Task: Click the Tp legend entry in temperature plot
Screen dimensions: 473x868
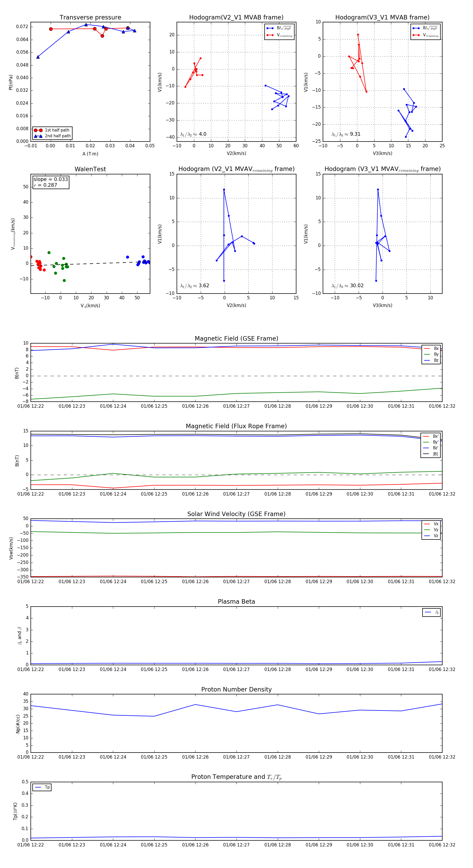Action: (x=42, y=788)
